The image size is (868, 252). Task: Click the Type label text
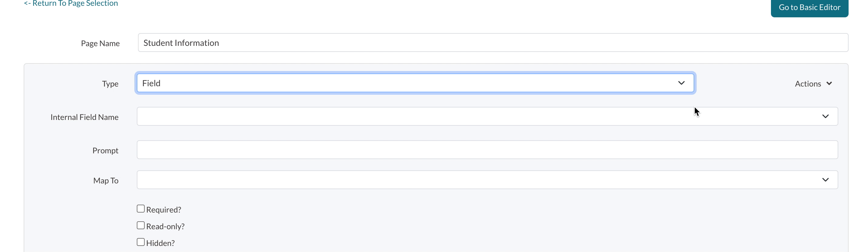tap(110, 84)
